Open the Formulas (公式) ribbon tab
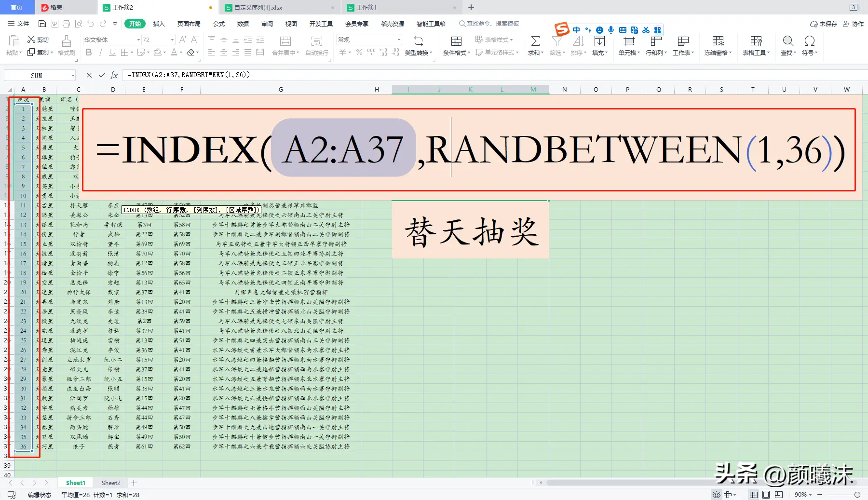This screenshot has height=500, width=868. tap(219, 24)
